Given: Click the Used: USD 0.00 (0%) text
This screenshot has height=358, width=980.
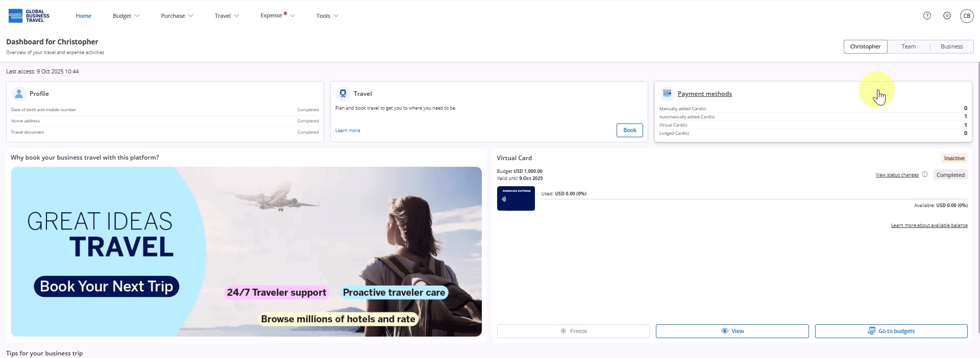Looking at the screenshot, I should (563, 194).
